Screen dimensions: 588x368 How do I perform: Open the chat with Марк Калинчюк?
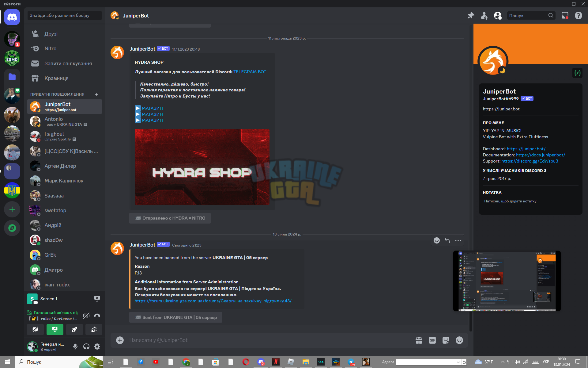point(64,181)
